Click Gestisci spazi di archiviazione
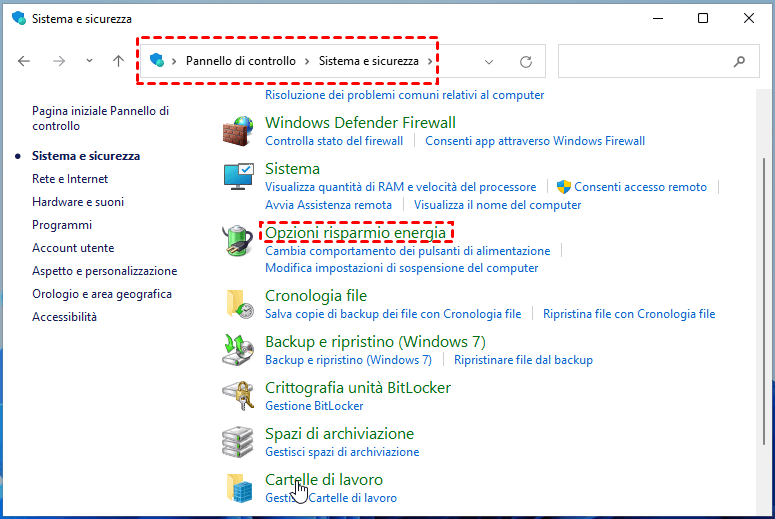The height and width of the screenshot is (519, 775). [342, 452]
